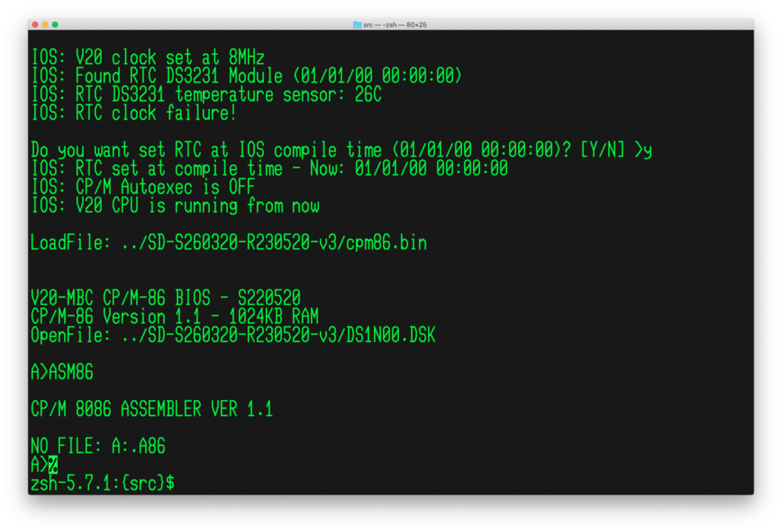Viewport: 782px width, 532px height.
Task: Click the 'CP/M-86 Version 1.1 - 1024KB RAM' line
Action: click(x=174, y=317)
